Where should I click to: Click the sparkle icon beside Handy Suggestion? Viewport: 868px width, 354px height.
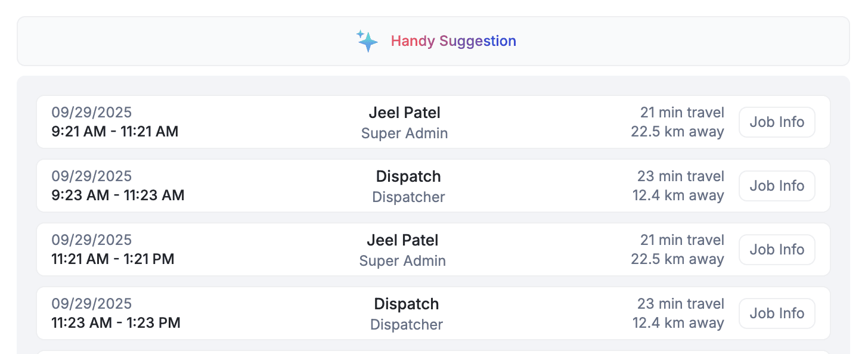pyautogui.click(x=367, y=41)
